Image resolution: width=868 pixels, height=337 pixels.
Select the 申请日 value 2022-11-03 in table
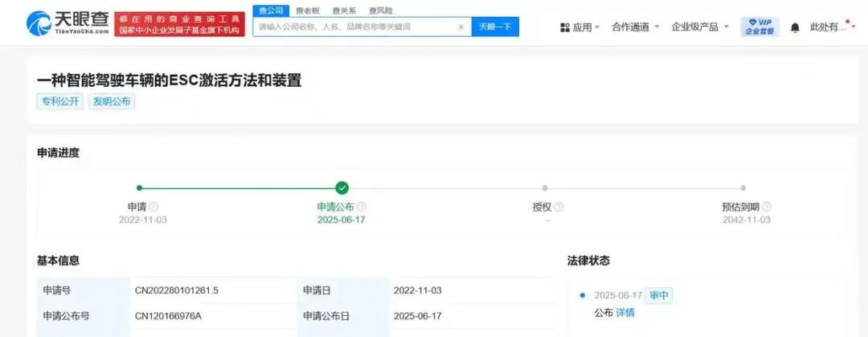click(417, 290)
